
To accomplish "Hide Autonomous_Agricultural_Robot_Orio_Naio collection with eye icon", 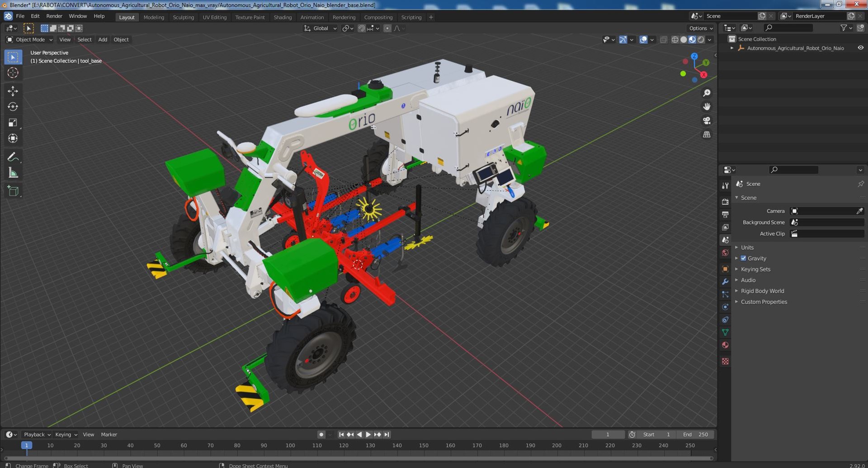I will pyautogui.click(x=860, y=48).
